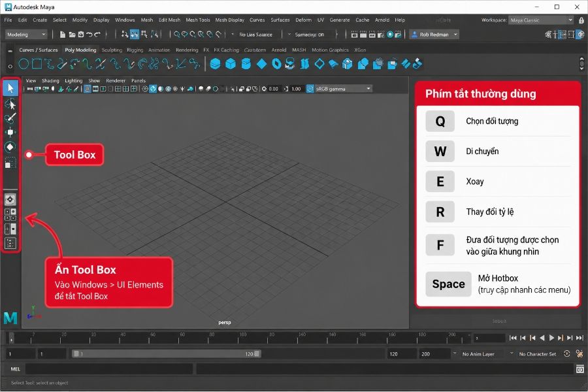The width and height of the screenshot is (588, 392).
Task: Toggle the workspace lock icon
Action: [x=581, y=20]
